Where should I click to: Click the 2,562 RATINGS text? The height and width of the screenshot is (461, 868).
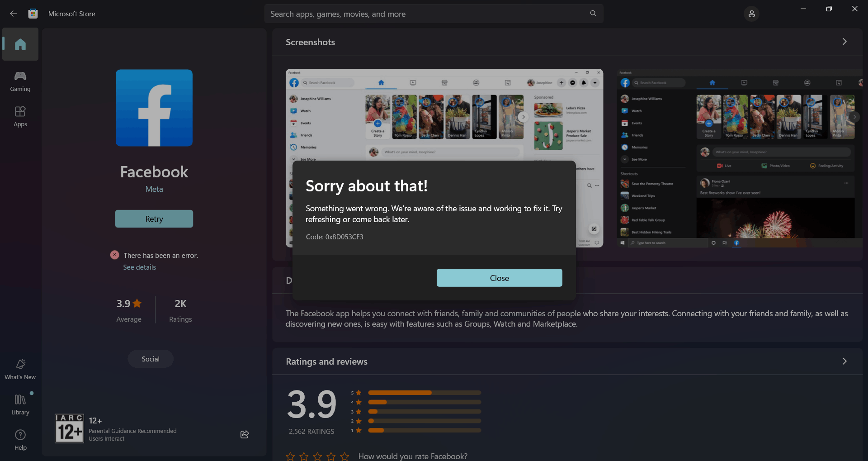311,432
